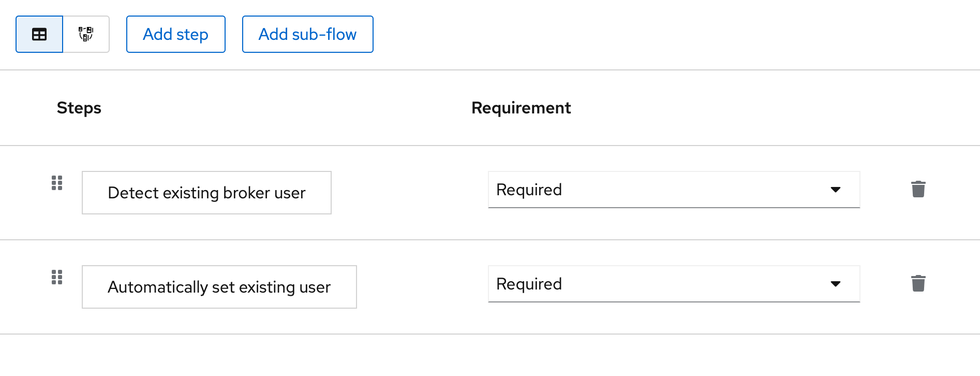Click the Add step button
980x376 pixels.
pos(175,34)
